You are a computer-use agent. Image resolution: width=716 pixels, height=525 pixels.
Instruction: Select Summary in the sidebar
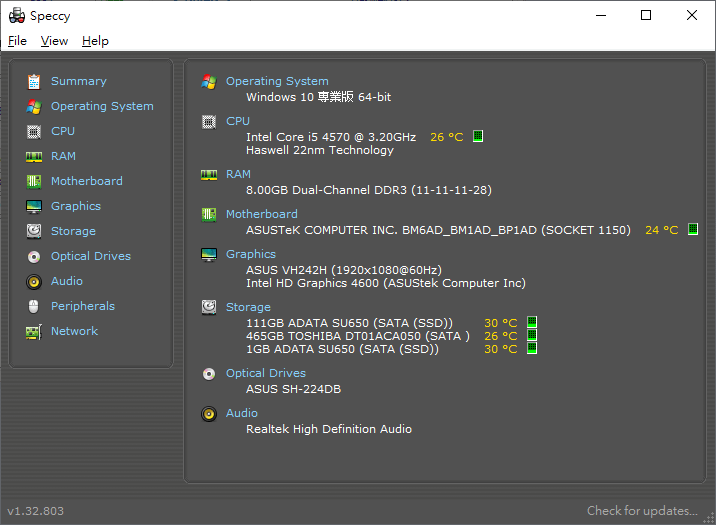tap(79, 81)
